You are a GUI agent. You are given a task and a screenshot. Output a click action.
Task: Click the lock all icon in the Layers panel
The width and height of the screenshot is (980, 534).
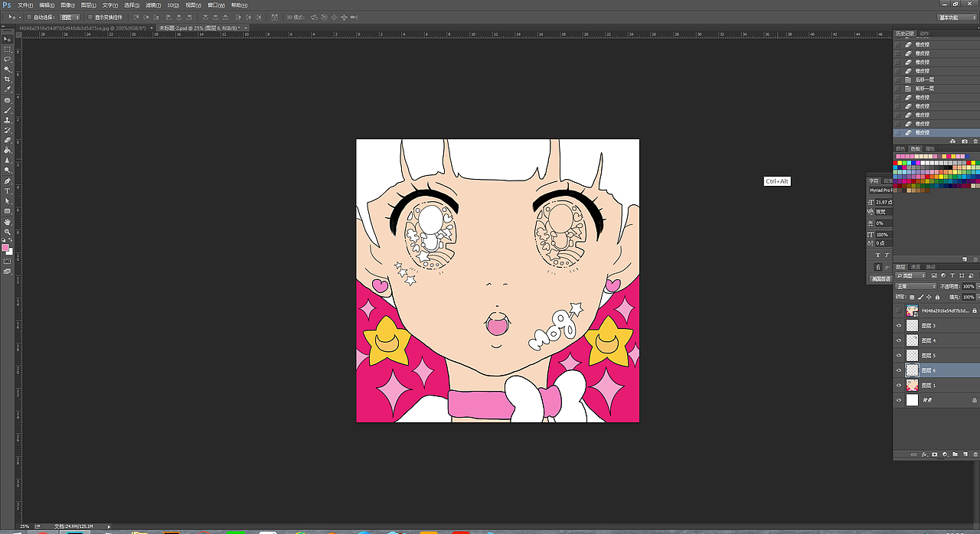click(936, 297)
